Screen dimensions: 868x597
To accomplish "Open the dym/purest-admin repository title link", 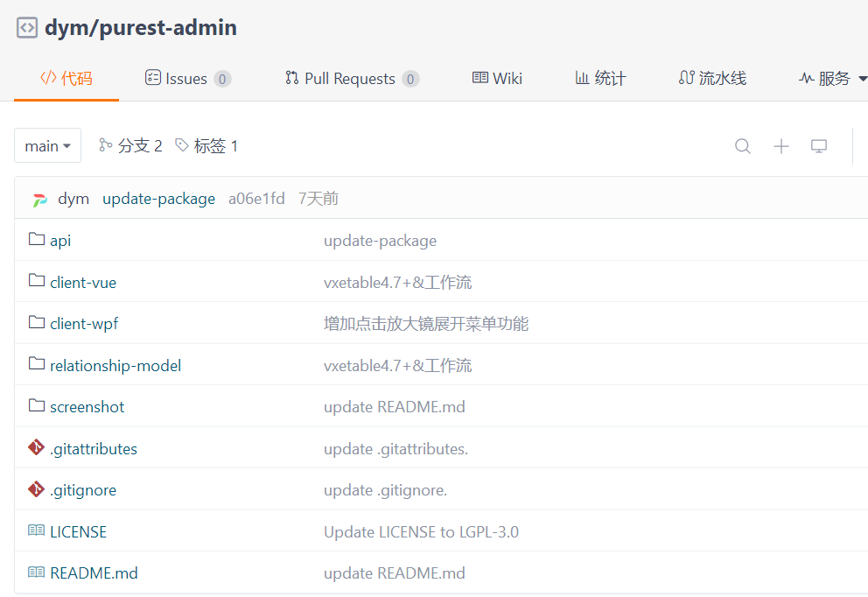I will click(x=141, y=28).
